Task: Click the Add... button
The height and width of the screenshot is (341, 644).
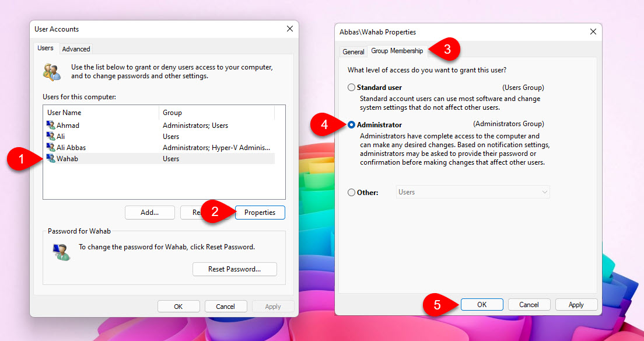Action: 150,213
